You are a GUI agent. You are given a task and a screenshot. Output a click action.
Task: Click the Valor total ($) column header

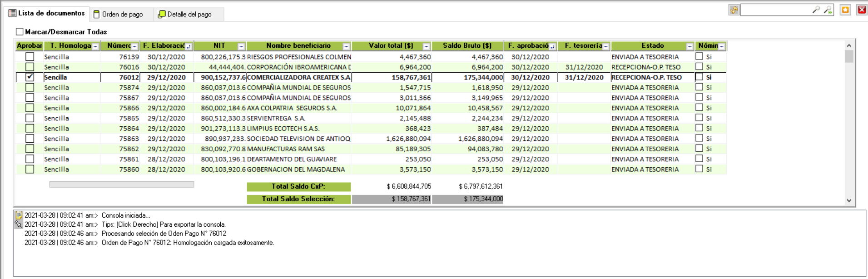pyautogui.click(x=391, y=46)
